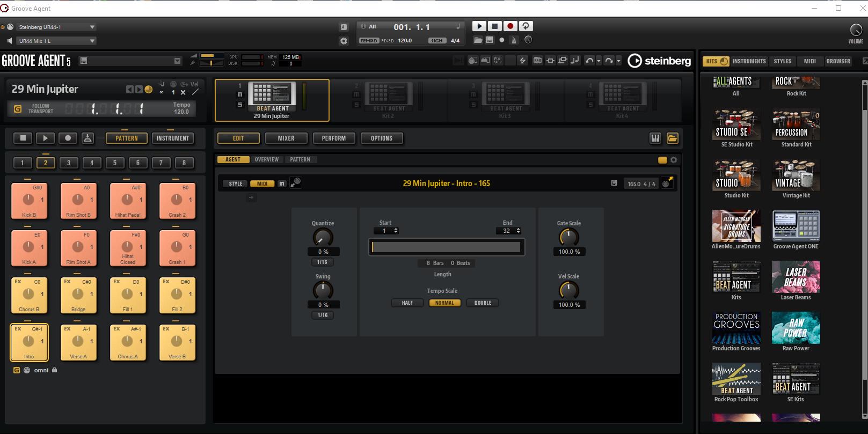
Task: Adjust the Gate Scale knob
Action: (569, 237)
